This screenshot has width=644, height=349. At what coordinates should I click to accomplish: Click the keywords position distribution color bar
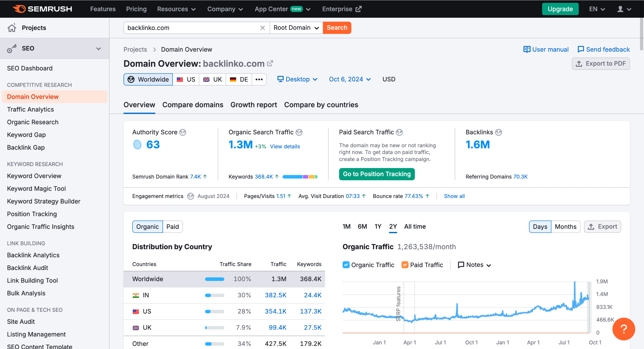click(300, 177)
